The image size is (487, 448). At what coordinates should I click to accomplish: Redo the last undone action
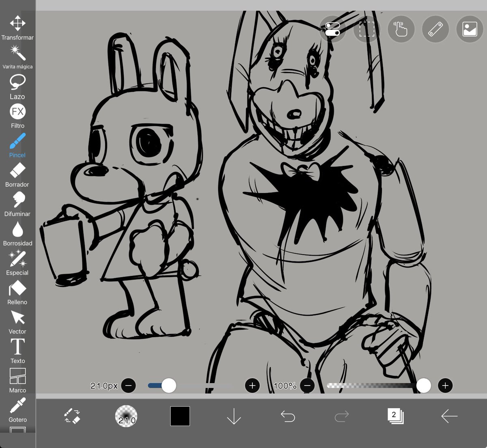click(342, 416)
